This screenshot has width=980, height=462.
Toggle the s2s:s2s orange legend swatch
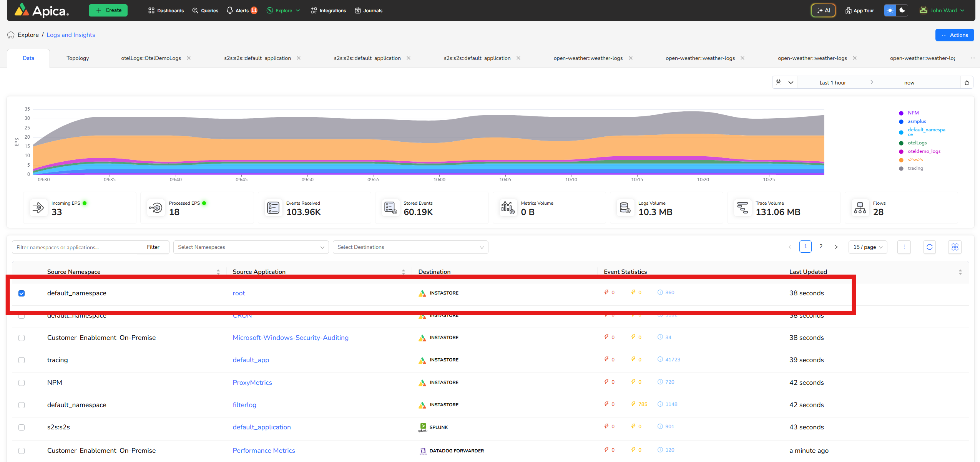[901, 160]
